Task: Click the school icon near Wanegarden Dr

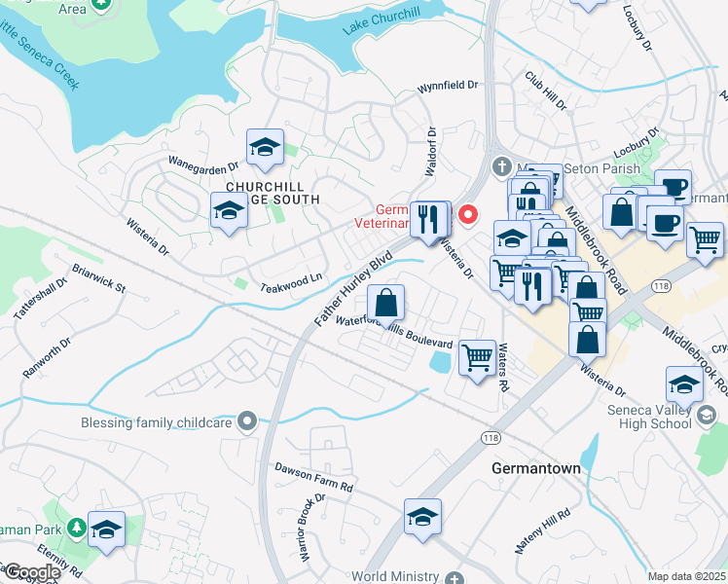Action: [x=265, y=148]
